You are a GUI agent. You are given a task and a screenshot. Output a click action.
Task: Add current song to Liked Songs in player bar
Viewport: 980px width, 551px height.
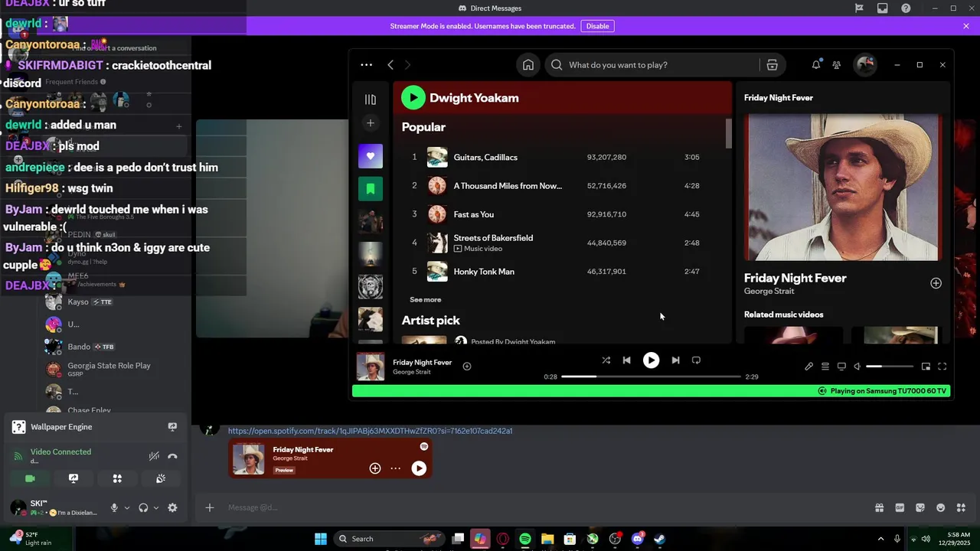[467, 367]
